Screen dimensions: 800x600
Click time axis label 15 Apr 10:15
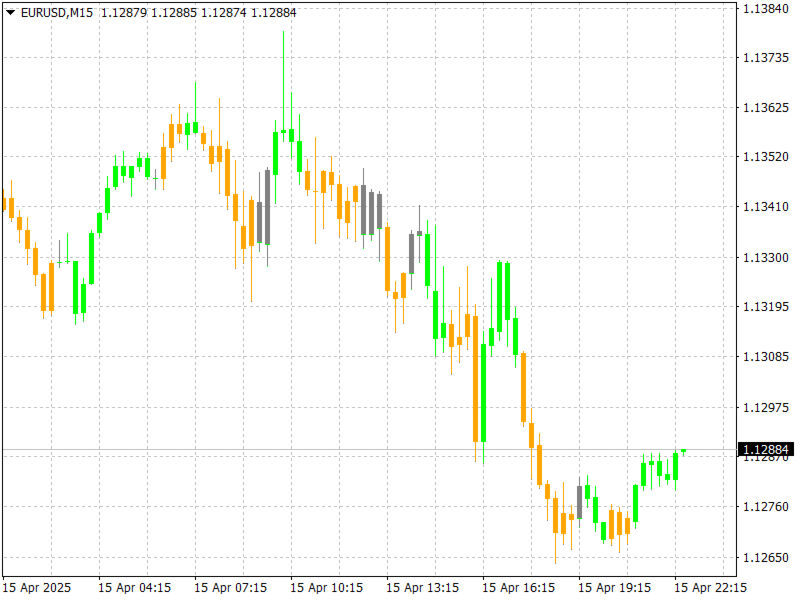click(x=326, y=588)
